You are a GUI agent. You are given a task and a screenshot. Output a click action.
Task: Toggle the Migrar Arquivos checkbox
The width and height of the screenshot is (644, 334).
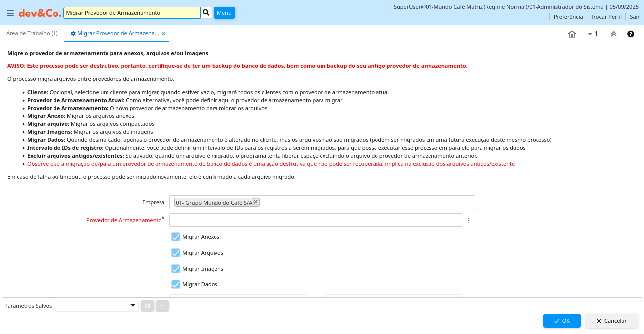click(x=176, y=253)
